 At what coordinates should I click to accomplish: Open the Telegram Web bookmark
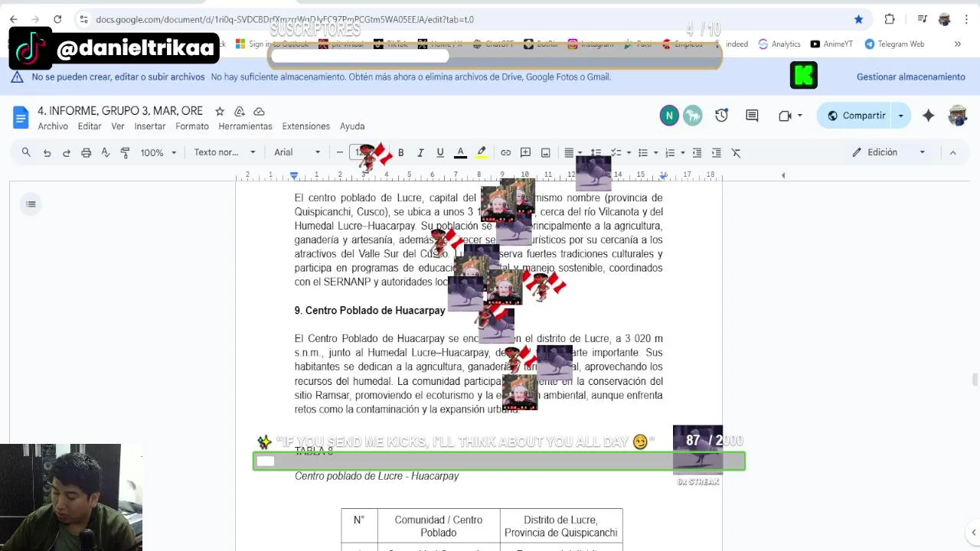894,44
